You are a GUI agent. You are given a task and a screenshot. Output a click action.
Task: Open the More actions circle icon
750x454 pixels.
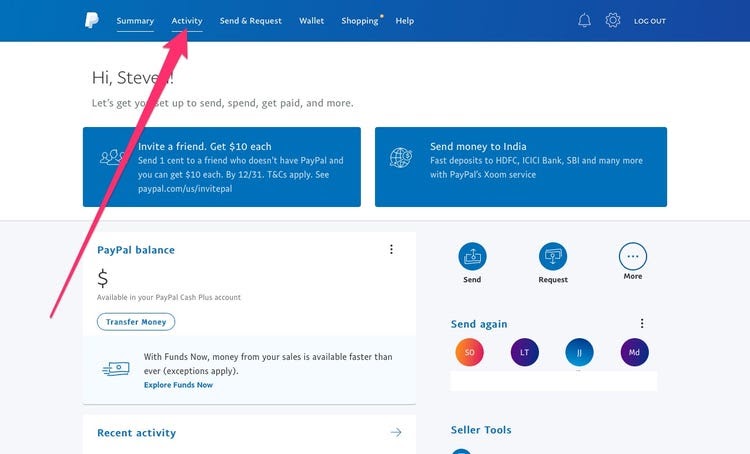click(632, 256)
